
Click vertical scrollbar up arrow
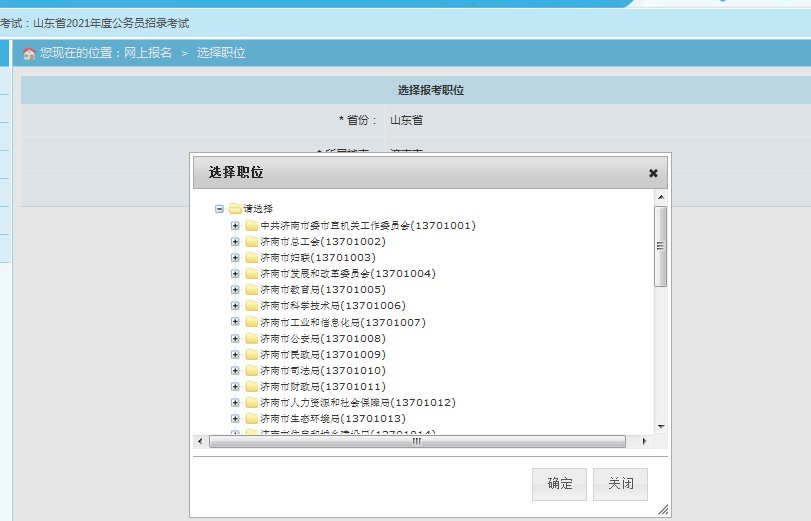661,197
